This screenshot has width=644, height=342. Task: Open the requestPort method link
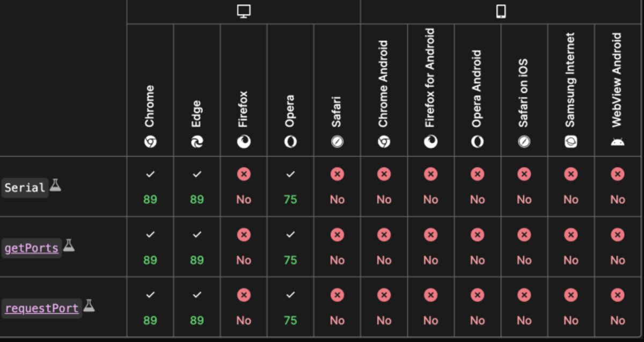pyautogui.click(x=42, y=309)
